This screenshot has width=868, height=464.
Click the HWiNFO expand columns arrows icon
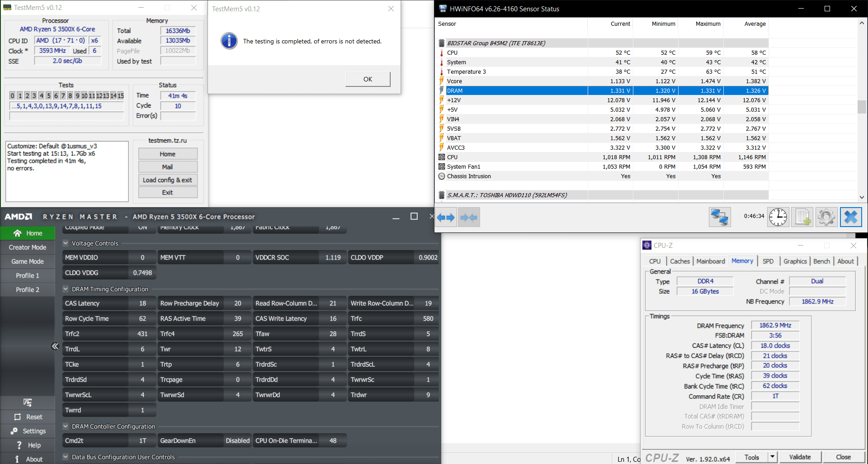pyautogui.click(x=446, y=218)
